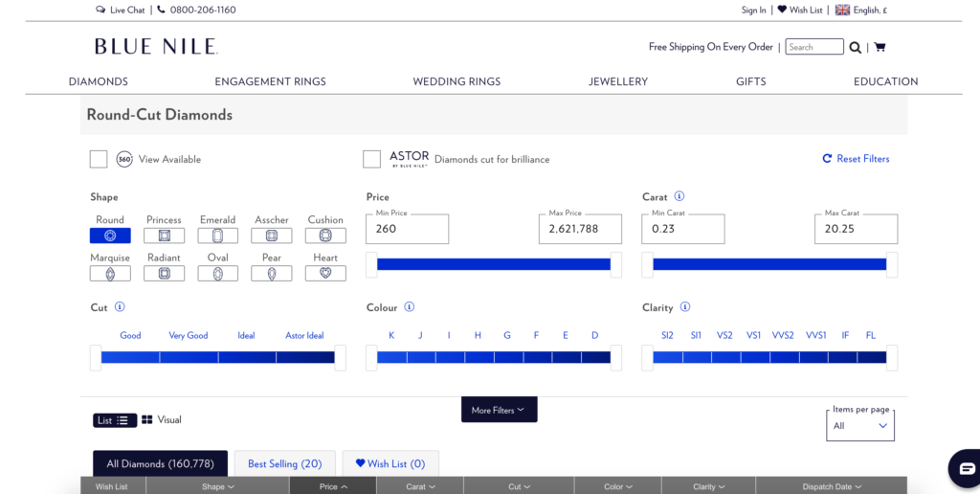Open the EDUCATION menu
Screen dimensions: 980x494
(885, 81)
